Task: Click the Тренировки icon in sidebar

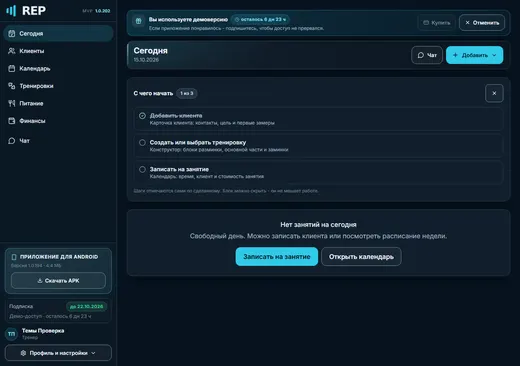Action: (12, 86)
